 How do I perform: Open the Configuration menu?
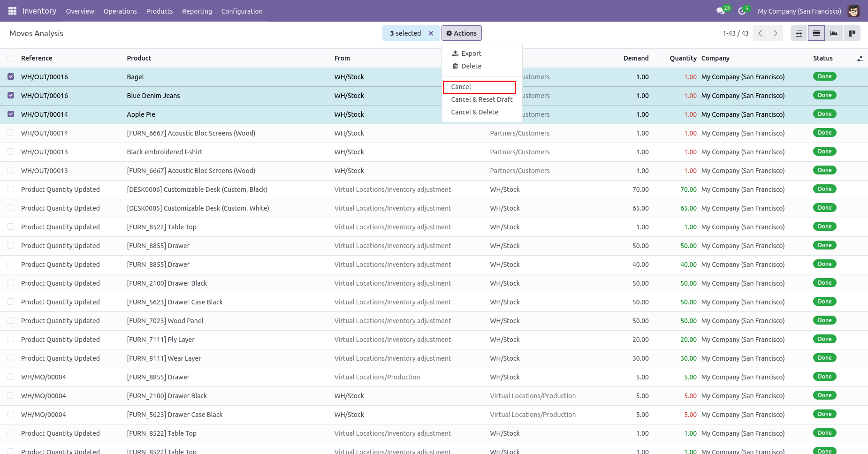click(x=242, y=11)
